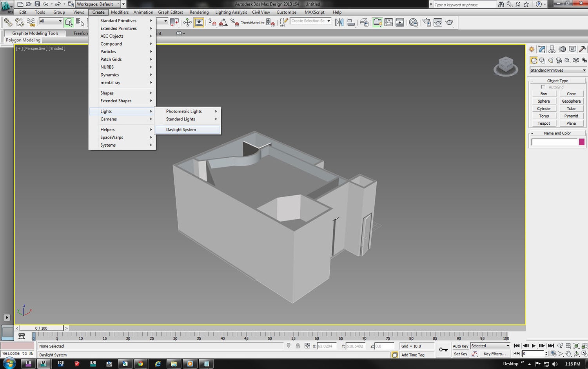Select the Graphite Modeling Tools tab
This screenshot has height=369, width=588.
click(x=35, y=33)
